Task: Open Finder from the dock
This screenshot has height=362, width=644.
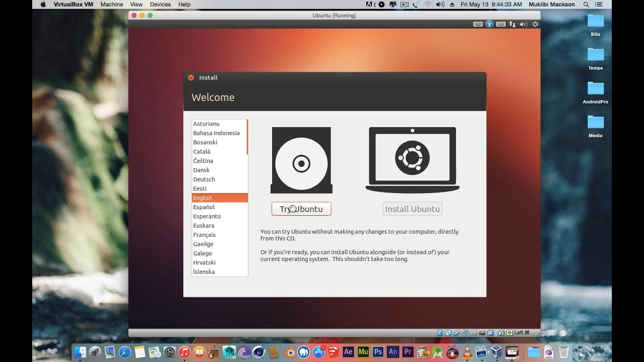Action: (79, 351)
